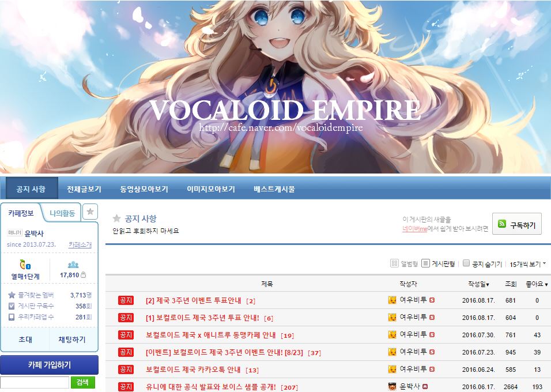Open post 보컬로이드 제국 x 애니트루 동맹카페 안내
The image size is (551, 392).
point(211,335)
